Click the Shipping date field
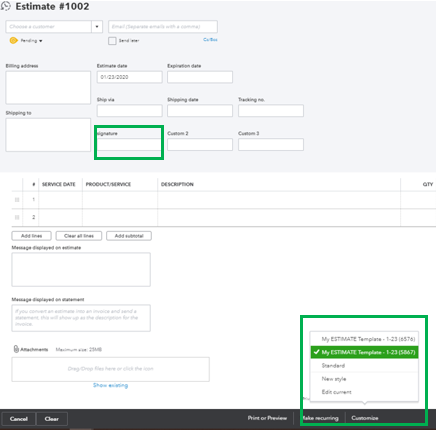Screen dimensions: 436x431 pos(200,111)
